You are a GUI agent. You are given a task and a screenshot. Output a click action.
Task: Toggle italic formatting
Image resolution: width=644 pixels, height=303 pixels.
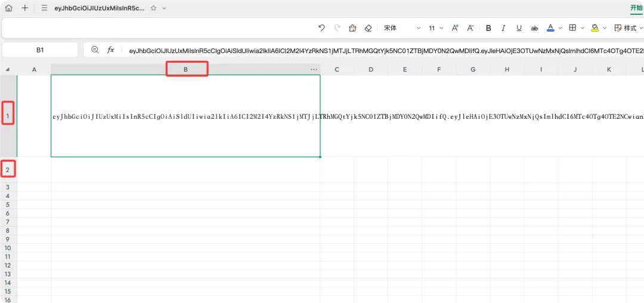[x=503, y=28]
